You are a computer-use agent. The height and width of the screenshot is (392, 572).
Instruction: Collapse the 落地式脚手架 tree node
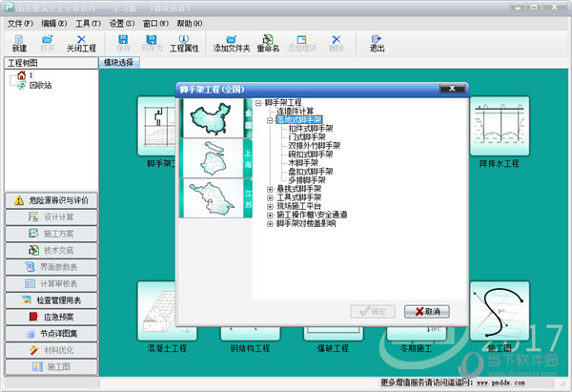click(270, 120)
